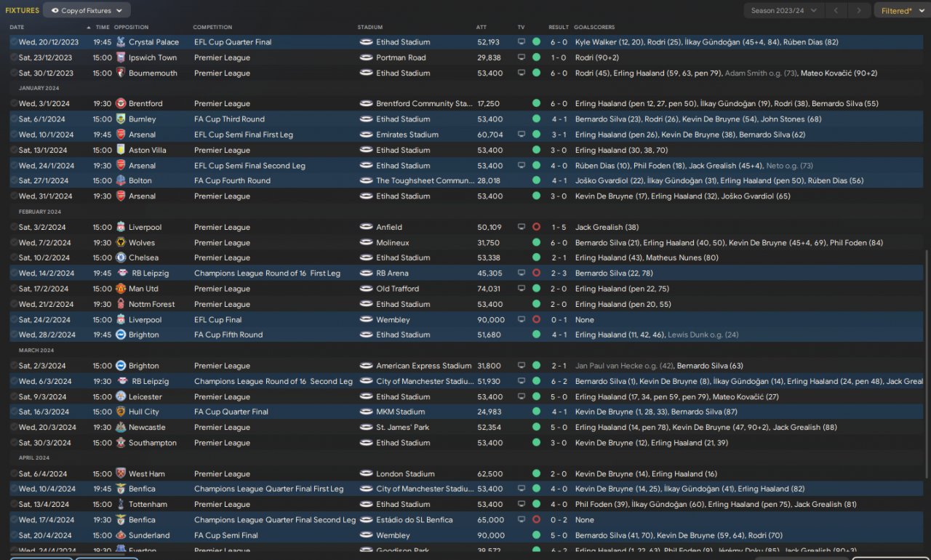Viewport: 931px width, 560px height.
Task: Click the Southampton club badge
Action: point(121,443)
